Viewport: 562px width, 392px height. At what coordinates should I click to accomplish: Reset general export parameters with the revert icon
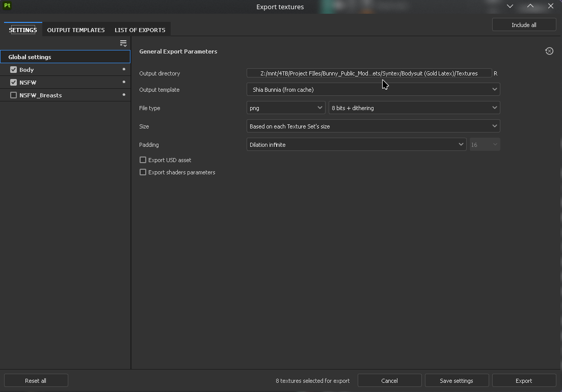[549, 51]
